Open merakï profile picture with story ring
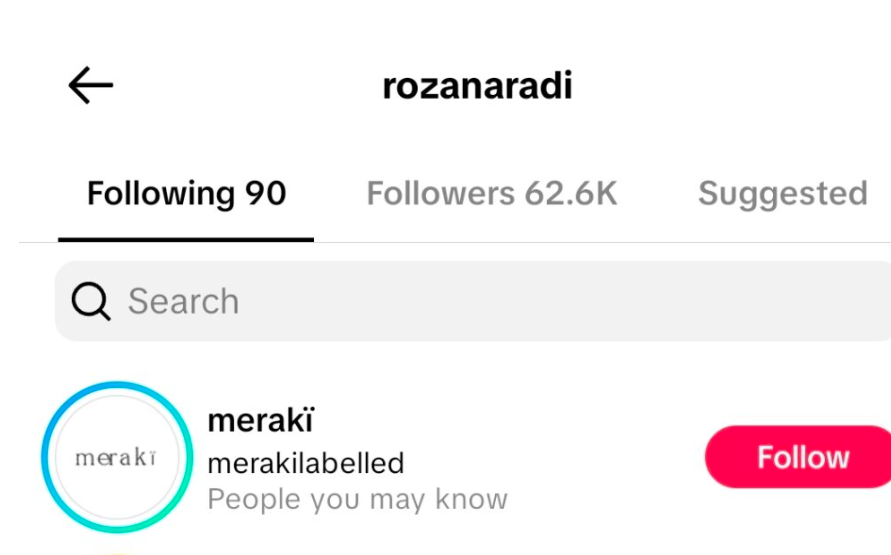Screen dimensions: 891x555 click(x=117, y=457)
